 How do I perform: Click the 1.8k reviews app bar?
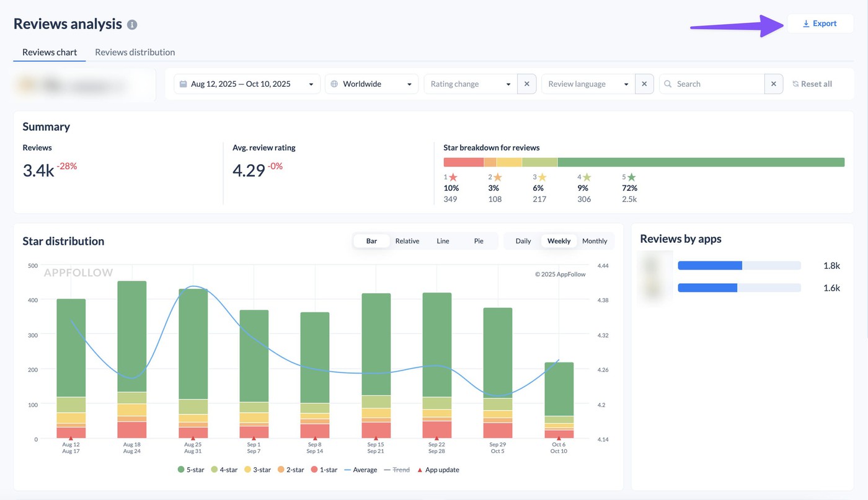739,265
